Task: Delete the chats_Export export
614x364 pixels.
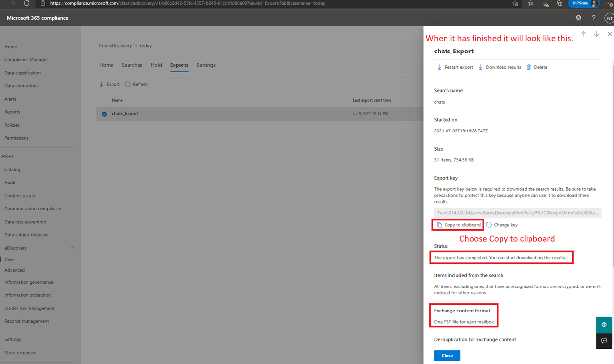Action: pyautogui.click(x=537, y=67)
